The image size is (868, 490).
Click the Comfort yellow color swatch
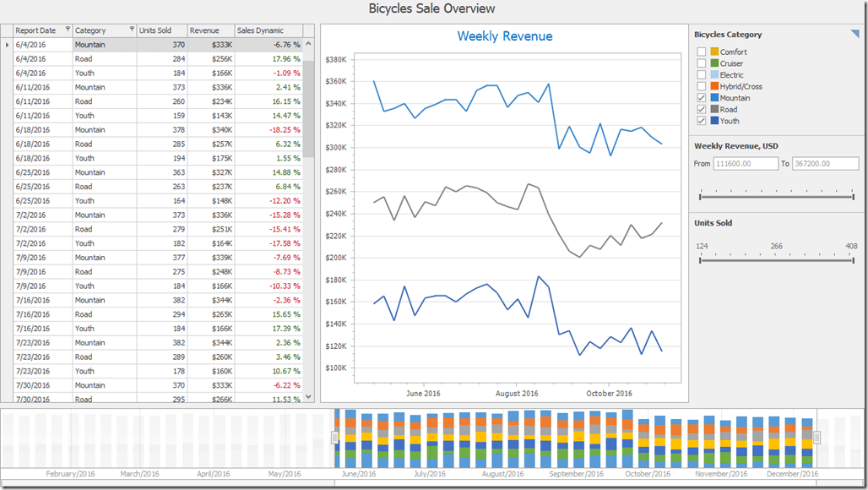click(x=714, y=52)
